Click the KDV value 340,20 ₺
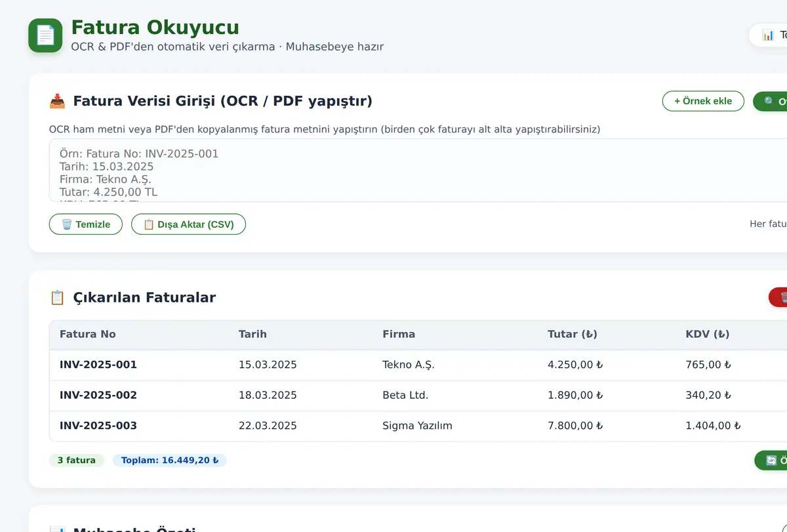This screenshot has height=532, width=787. tap(708, 395)
